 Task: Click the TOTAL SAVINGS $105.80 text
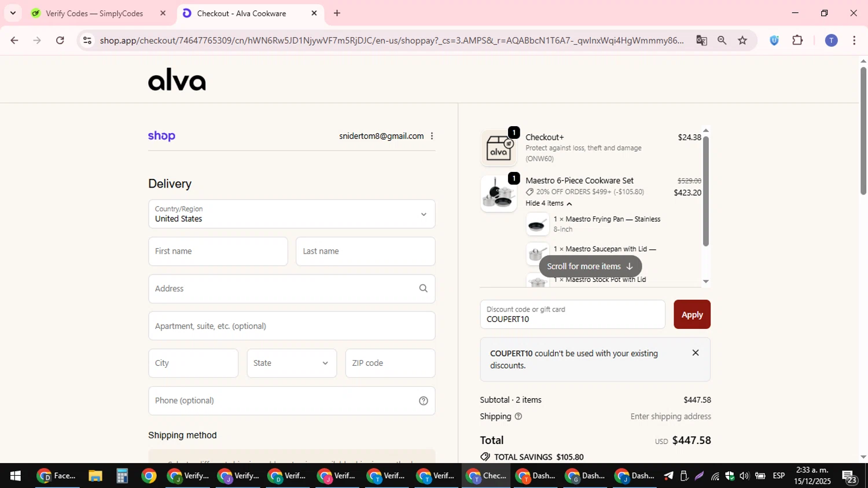click(539, 457)
